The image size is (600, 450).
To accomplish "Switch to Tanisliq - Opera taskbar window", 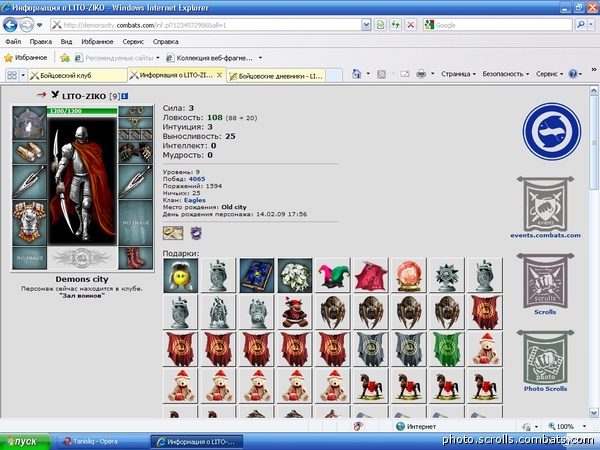I will pyautogui.click(x=101, y=442).
